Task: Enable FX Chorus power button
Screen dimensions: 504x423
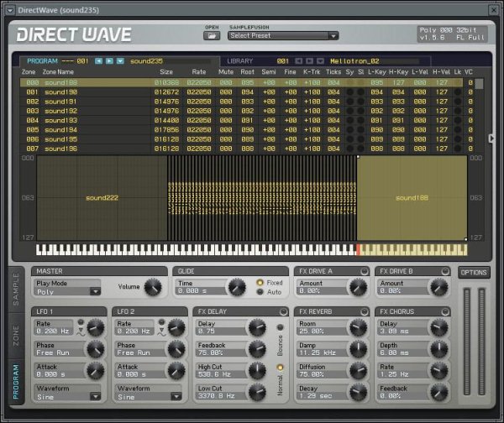Action: [445, 312]
